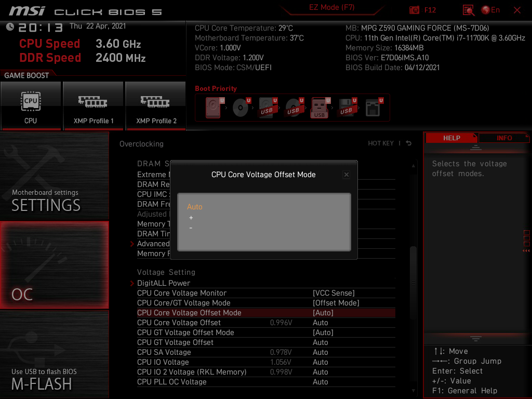Click the settings list scrollbar thumb

(413, 283)
